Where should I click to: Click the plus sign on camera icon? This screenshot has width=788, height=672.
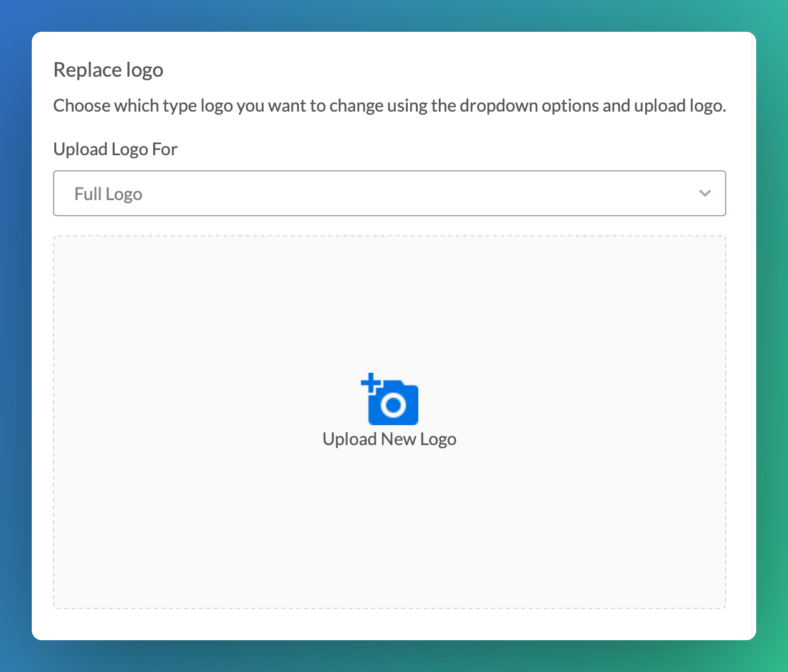tap(371, 383)
